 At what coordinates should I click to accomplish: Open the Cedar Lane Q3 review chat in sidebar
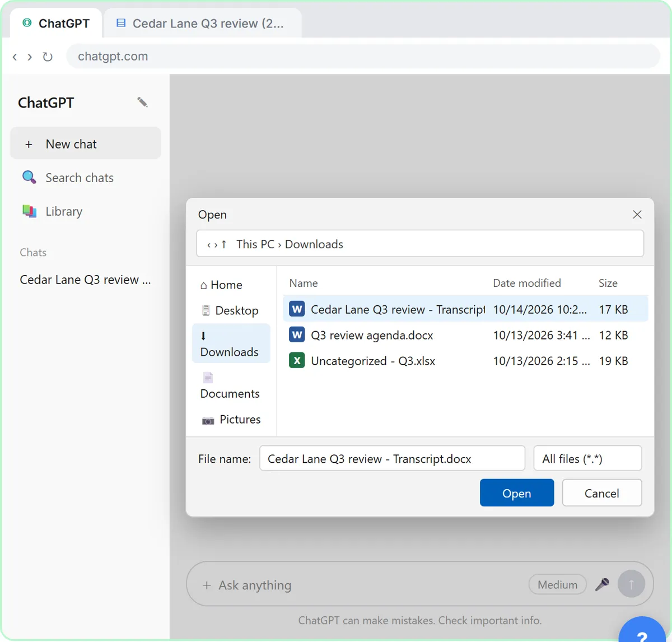(x=86, y=280)
